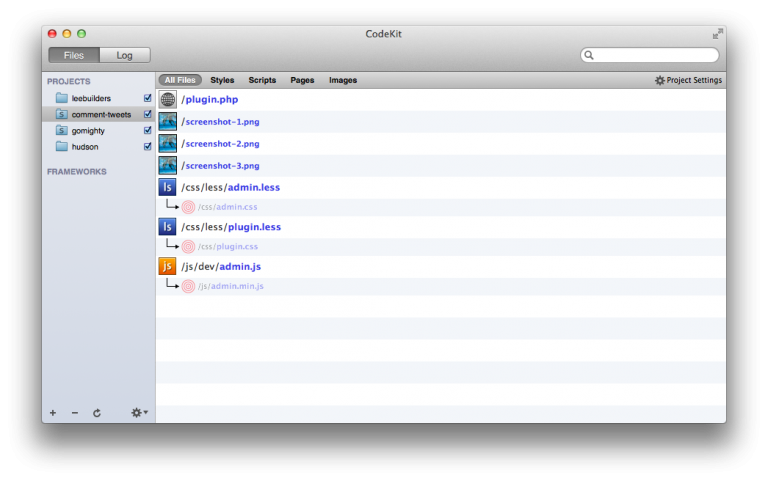
Task: Click the /css/admin.css output path
Action: tap(228, 207)
